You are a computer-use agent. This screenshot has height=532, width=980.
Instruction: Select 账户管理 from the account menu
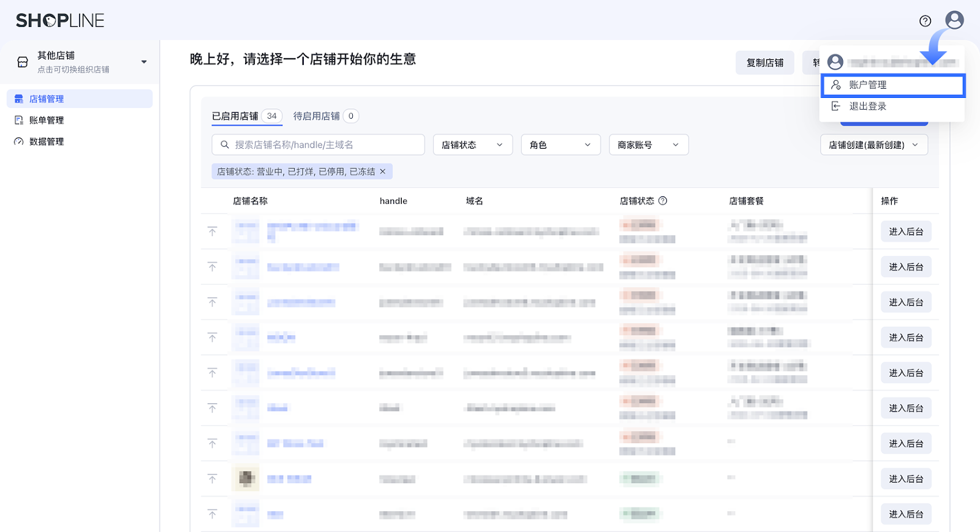tap(892, 85)
